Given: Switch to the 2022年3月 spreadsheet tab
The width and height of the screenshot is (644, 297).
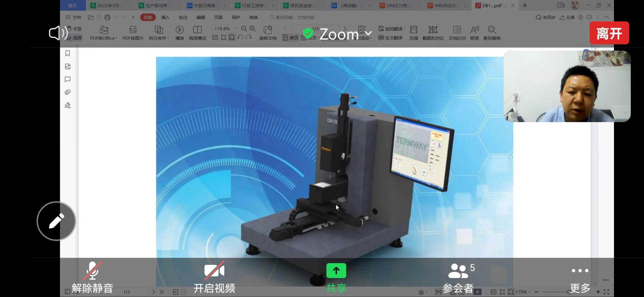Looking at the screenshot, I should coord(108,5).
